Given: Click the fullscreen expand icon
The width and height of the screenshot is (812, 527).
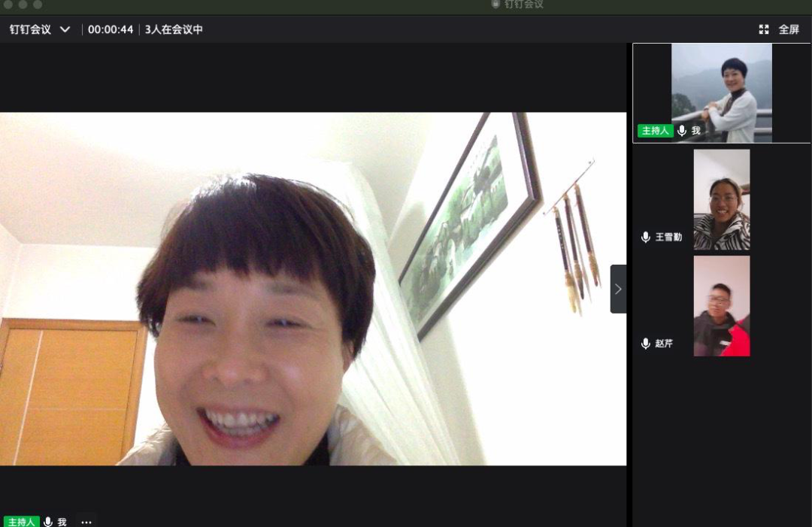Looking at the screenshot, I should pos(764,29).
